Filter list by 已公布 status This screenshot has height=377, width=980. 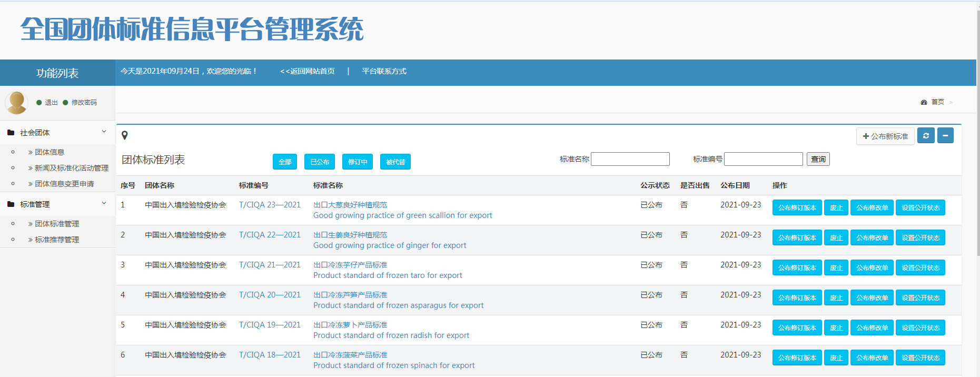(320, 162)
